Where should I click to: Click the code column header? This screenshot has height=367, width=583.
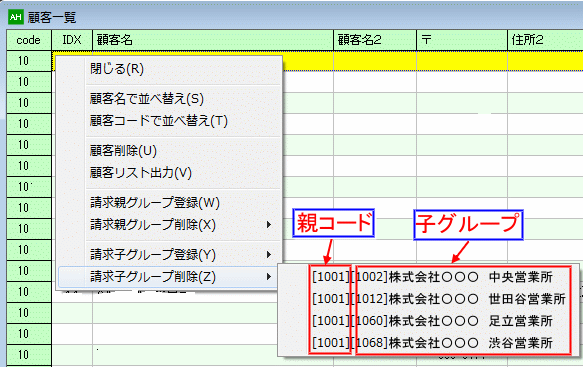29,40
